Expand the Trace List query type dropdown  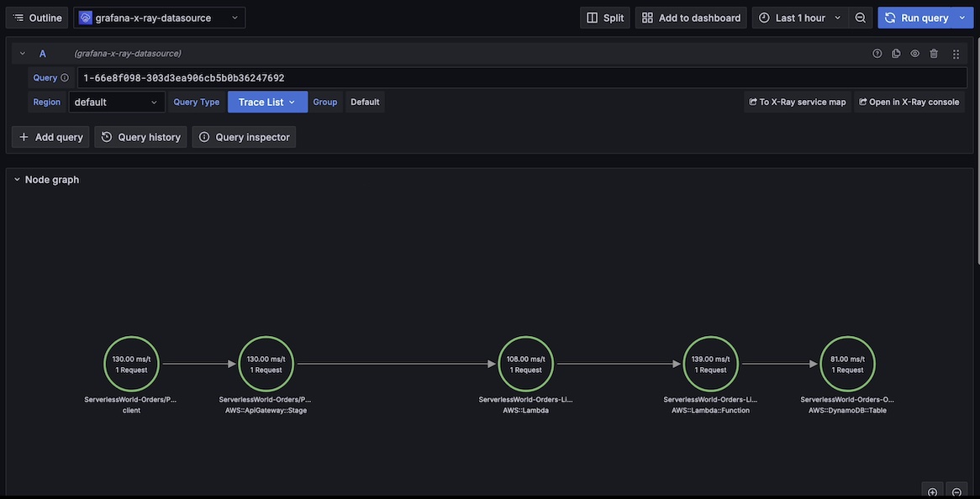267,102
